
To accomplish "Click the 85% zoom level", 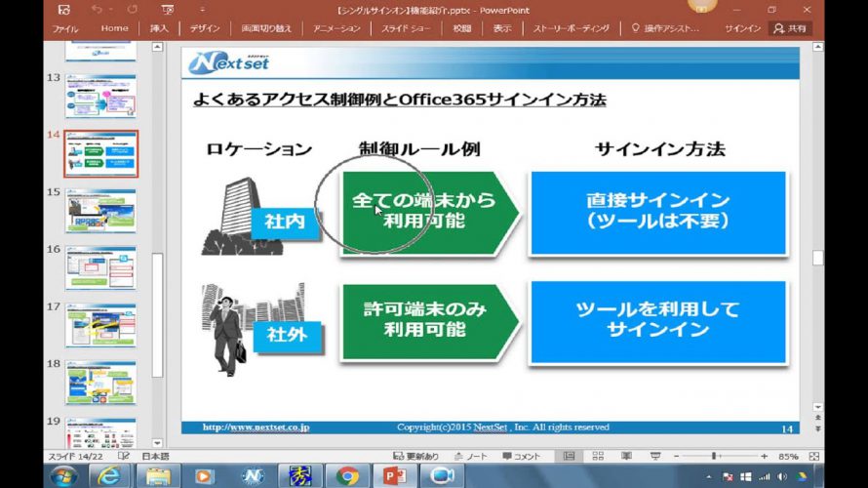I will [788, 457].
